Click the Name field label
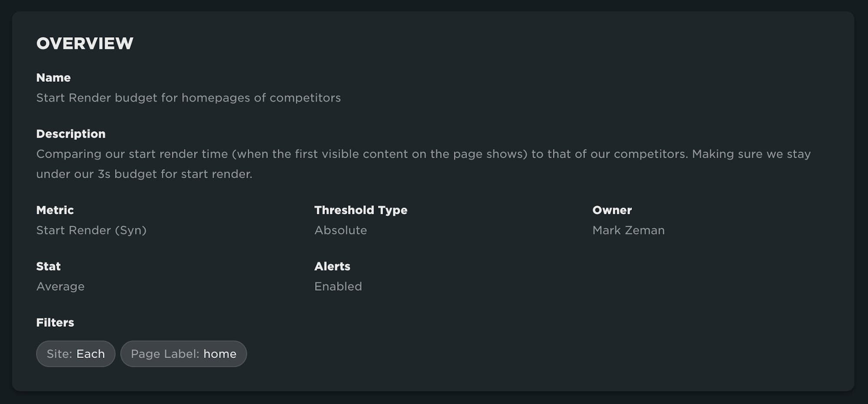The image size is (868, 404). (53, 78)
